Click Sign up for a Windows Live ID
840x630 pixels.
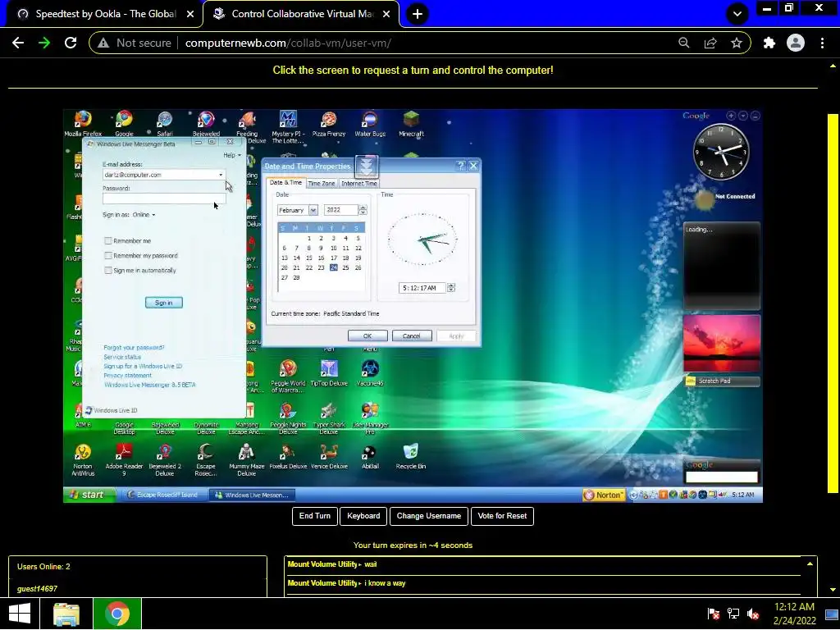(143, 367)
